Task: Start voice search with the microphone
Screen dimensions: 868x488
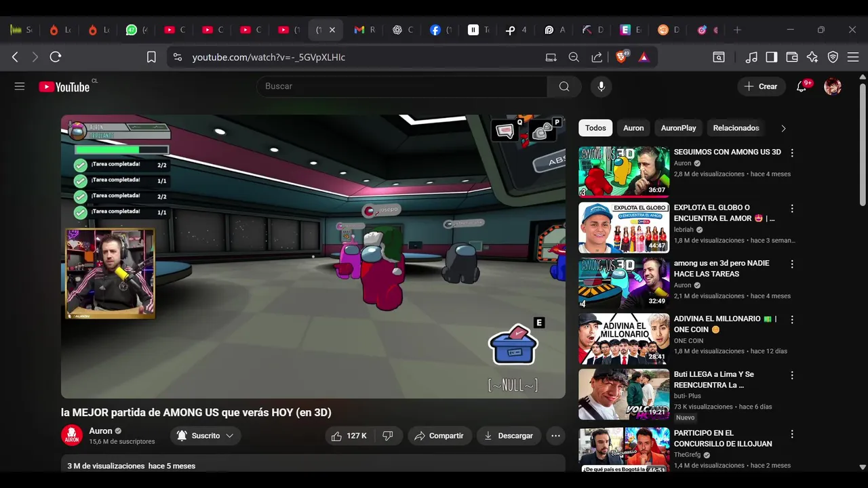Action: click(601, 86)
